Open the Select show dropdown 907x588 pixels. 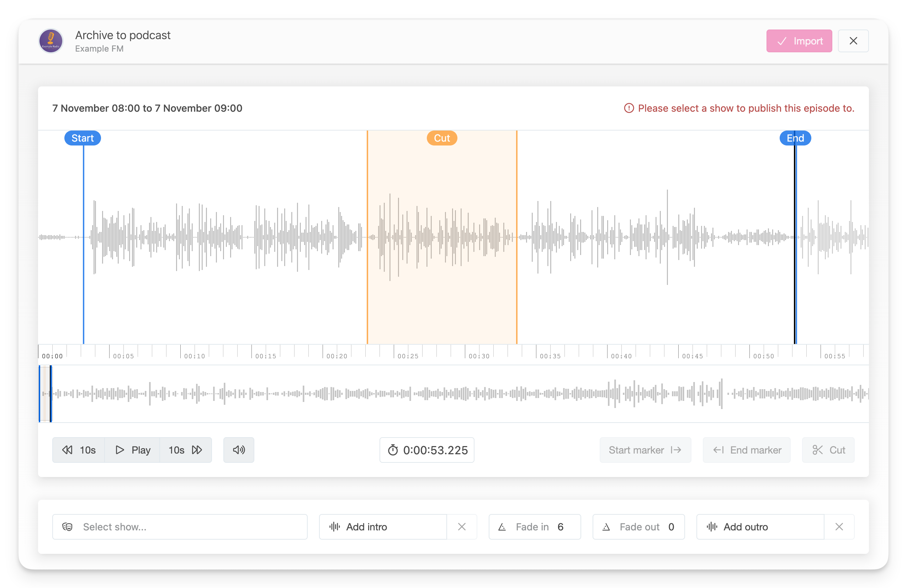tap(180, 527)
